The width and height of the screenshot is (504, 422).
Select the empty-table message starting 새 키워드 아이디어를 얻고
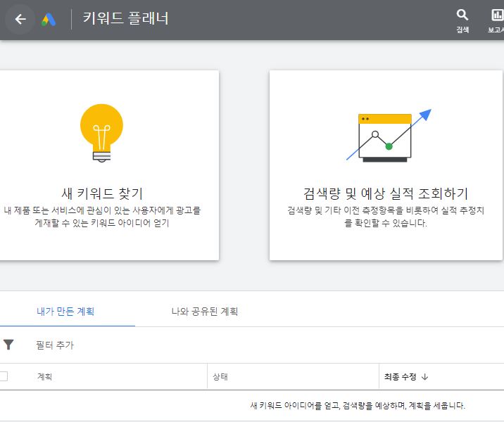358,406
